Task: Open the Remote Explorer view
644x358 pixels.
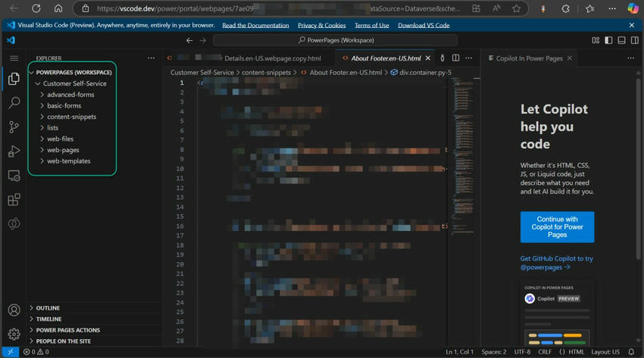Action: 14,176
